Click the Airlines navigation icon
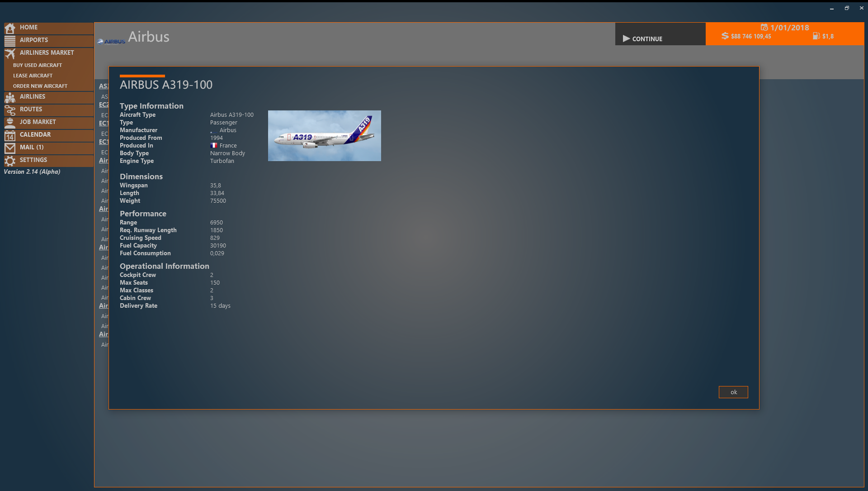Image resolution: width=868 pixels, height=491 pixels. click(10, 97)
